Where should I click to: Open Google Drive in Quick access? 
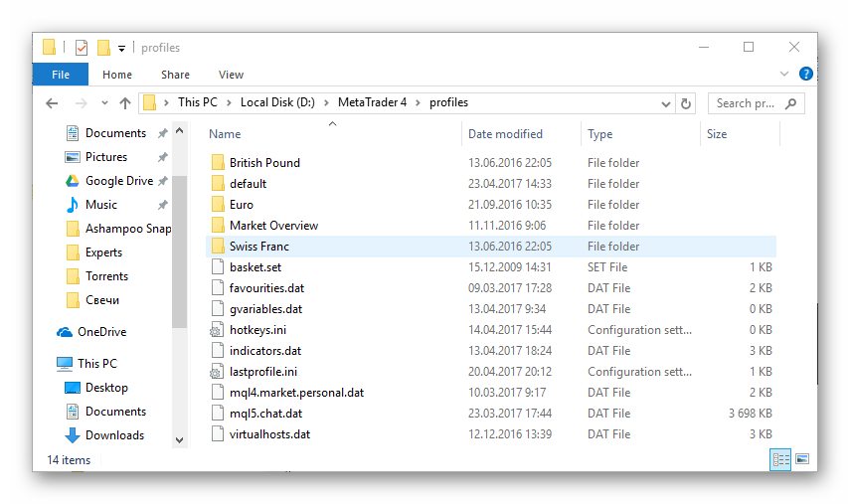click(118, 181)
